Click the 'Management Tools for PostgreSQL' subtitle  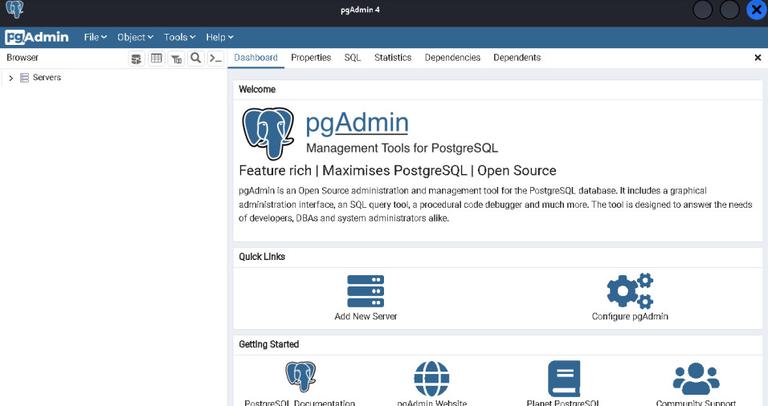pyautogui.click(x=402, y=148)
